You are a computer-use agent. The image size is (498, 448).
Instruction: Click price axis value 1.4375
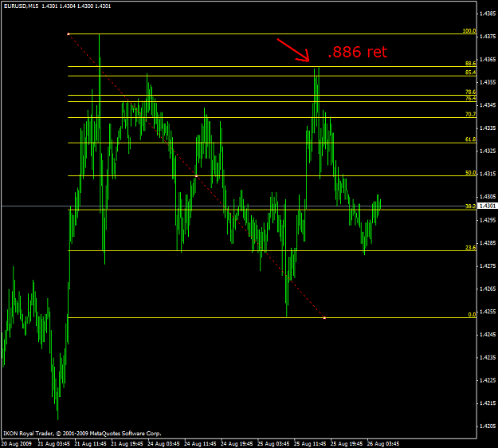pyautogui.click(x=488, y=37)
